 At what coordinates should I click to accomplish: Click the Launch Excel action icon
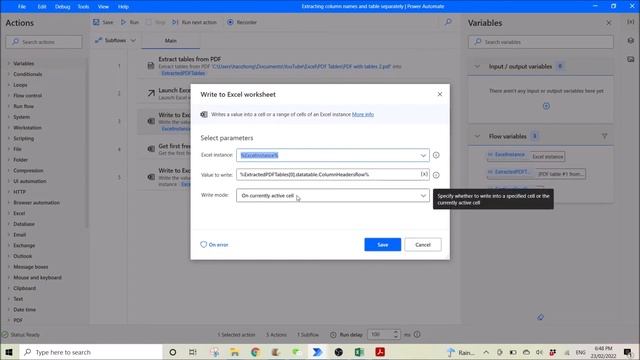(x=151, y=93)
